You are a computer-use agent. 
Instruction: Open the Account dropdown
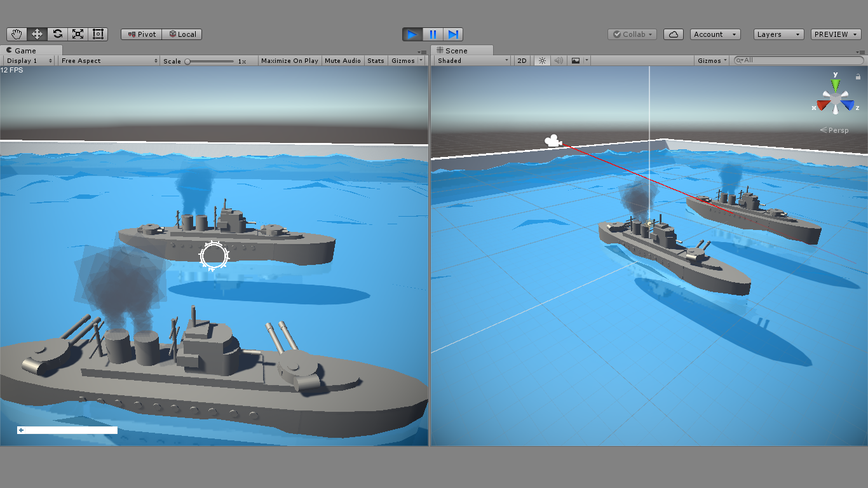tap(715, 34)
